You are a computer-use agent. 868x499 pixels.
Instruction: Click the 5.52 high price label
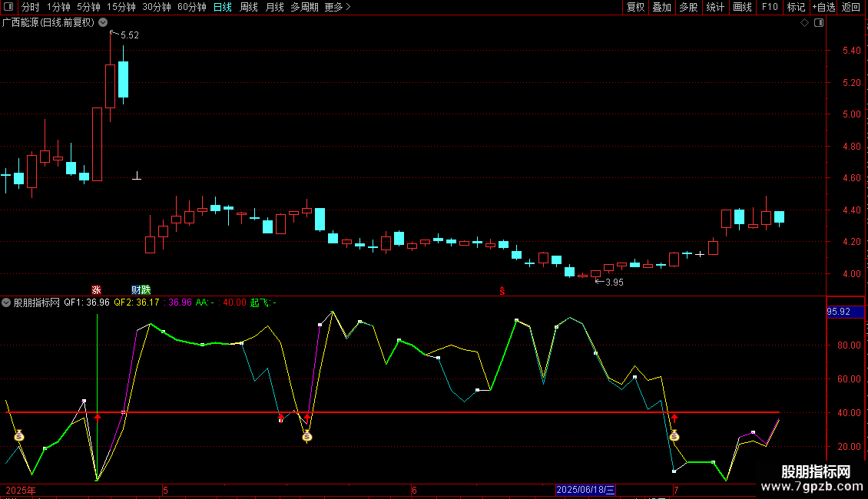tap(130, 35)
